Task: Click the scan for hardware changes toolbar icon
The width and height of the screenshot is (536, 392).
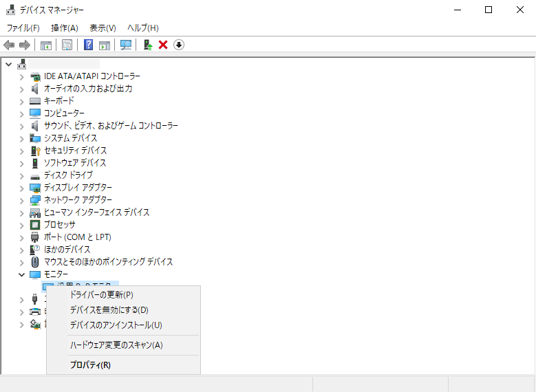Action: (126, 45)
